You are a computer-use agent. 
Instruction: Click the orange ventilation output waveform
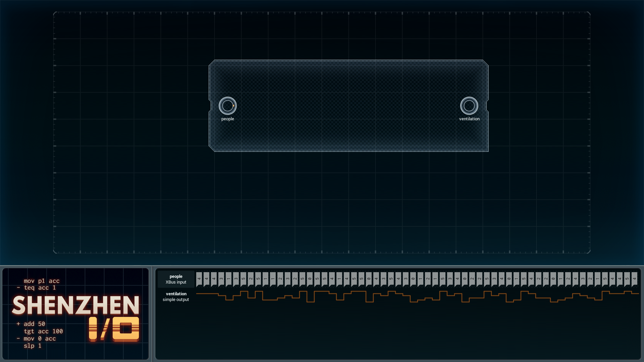[417, 297]
